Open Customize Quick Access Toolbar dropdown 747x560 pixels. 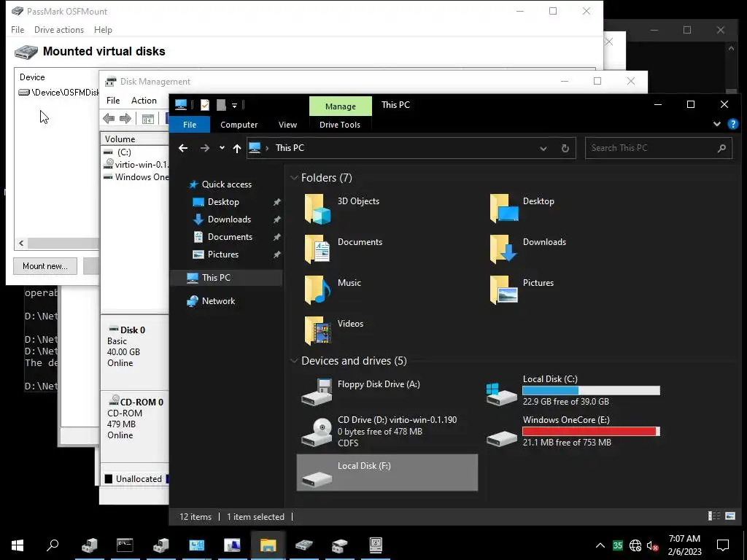click(234, 105)
